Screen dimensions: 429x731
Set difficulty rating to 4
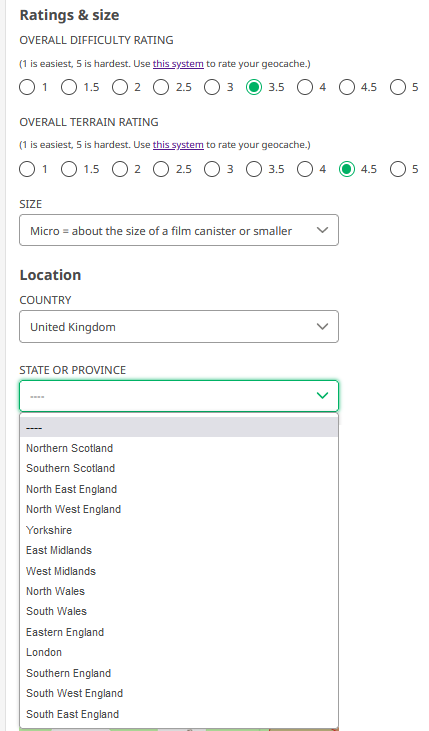tap(305, 87)
